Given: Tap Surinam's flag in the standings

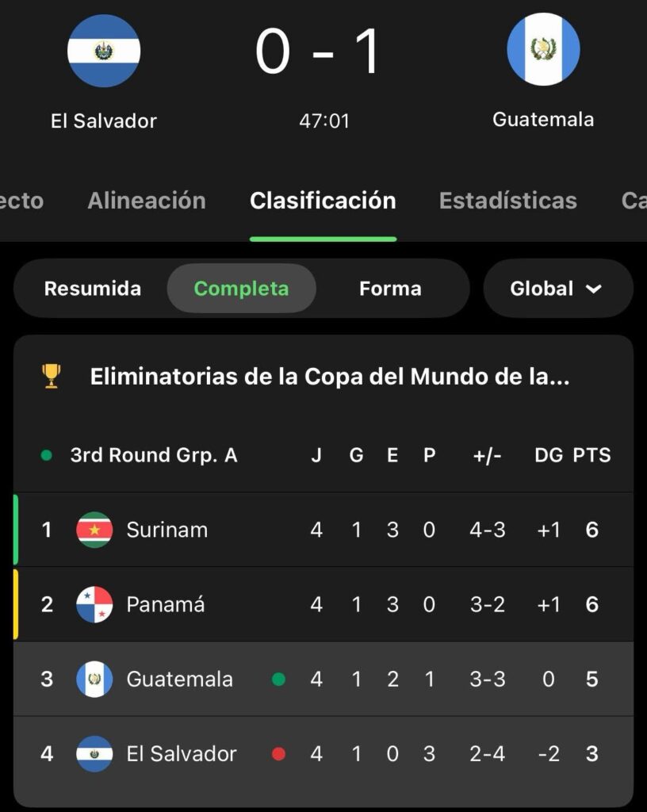Looking at the screenshot, I should coord(94,530).
